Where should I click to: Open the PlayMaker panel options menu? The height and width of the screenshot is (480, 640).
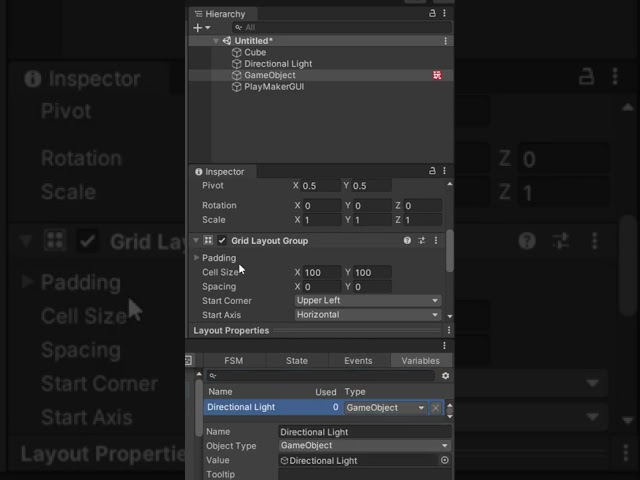[x=444, y=346]
